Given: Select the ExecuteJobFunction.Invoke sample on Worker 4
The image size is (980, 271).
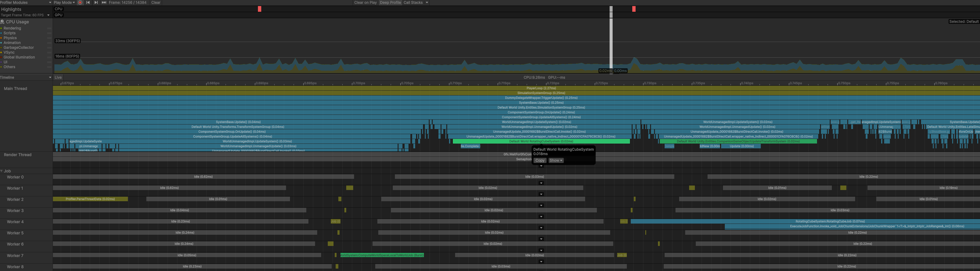Looking at the screenshot, I should [x=852, y=226].
